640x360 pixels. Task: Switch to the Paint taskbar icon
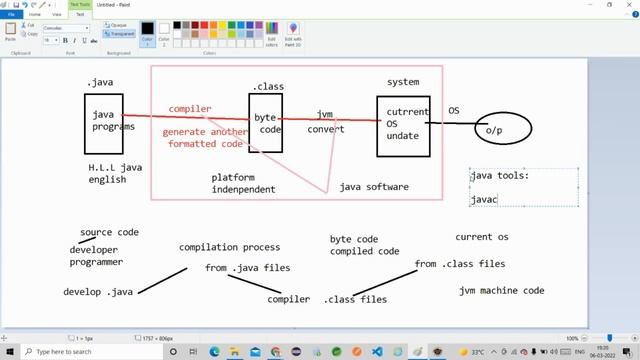click(418, 351)
